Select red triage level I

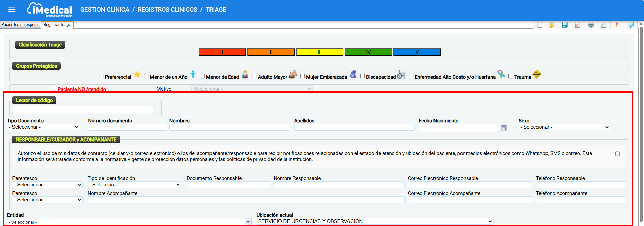[222, 52]
